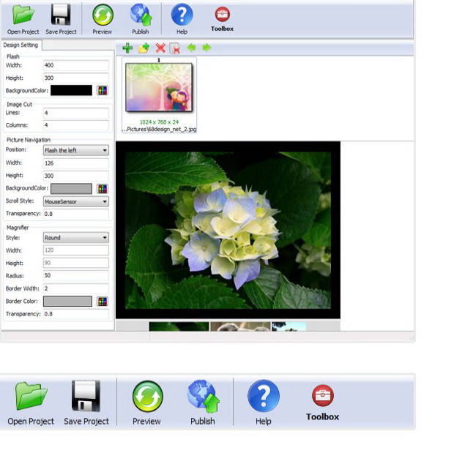476x456 pixels.
Task: Click the green right arrow icon
Action: coord(207,48)
